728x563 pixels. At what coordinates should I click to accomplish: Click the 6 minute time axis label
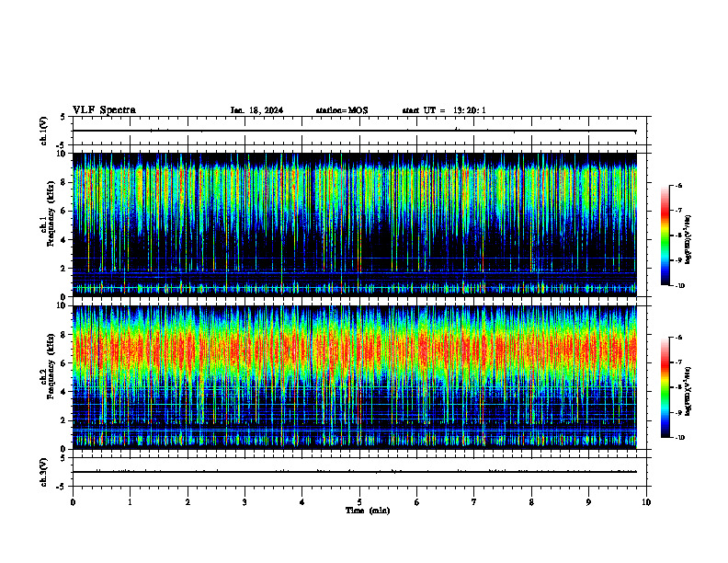417,502
